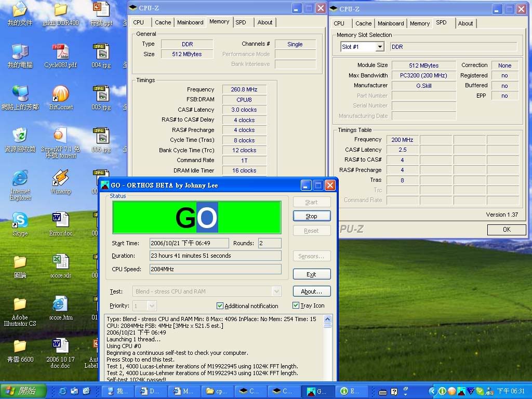Toggle the Additional notification checkbox
The width and height of the screenshot is (532, 399).
click(x=220, y=305)
